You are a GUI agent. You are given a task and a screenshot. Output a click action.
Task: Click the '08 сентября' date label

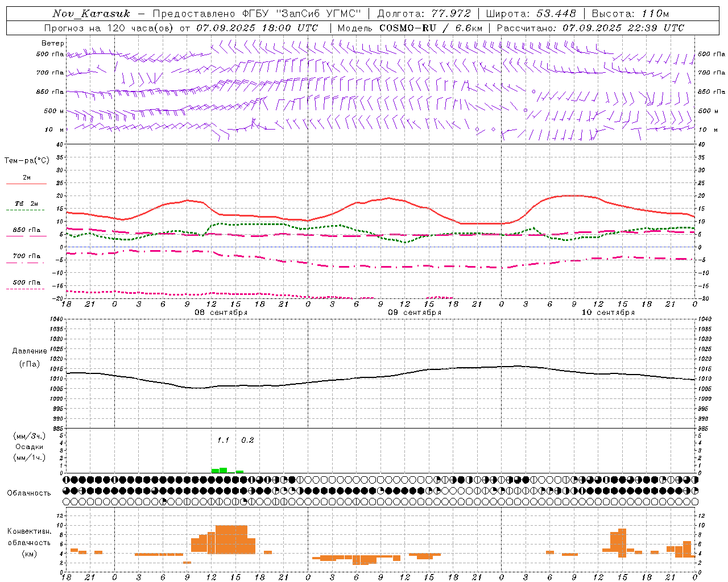click(221, 313)
